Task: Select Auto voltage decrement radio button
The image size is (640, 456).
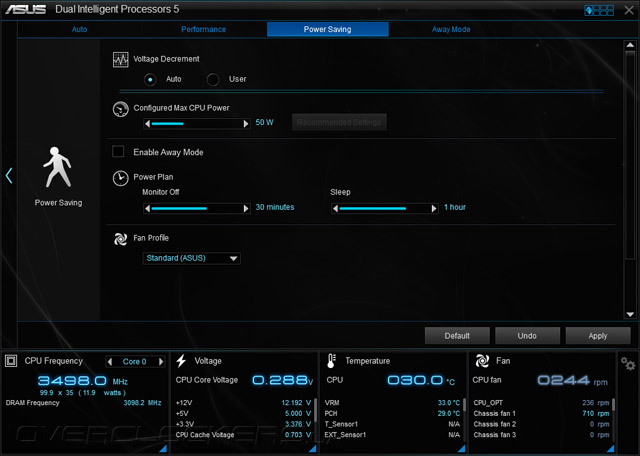Action: [x=150, y=80]
